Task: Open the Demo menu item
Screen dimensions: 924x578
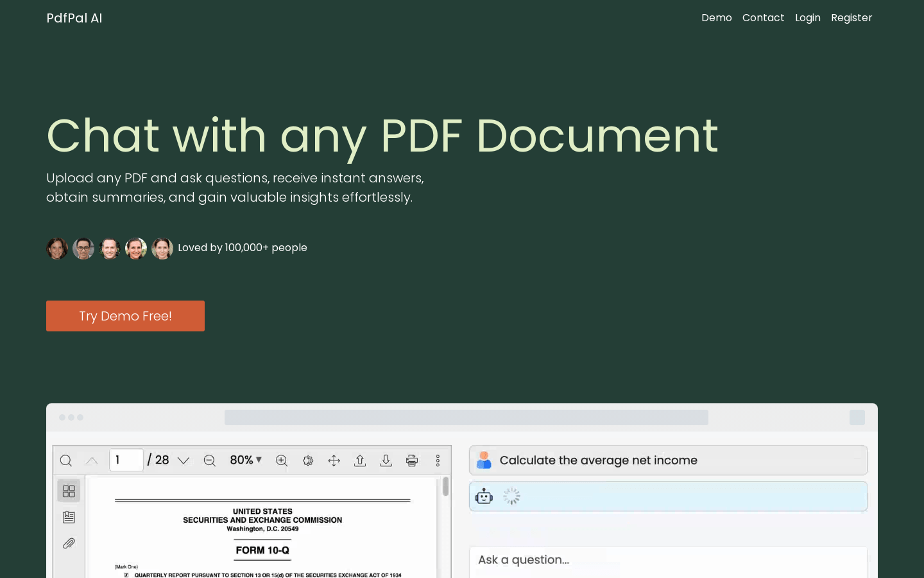Action: [717, 18]
